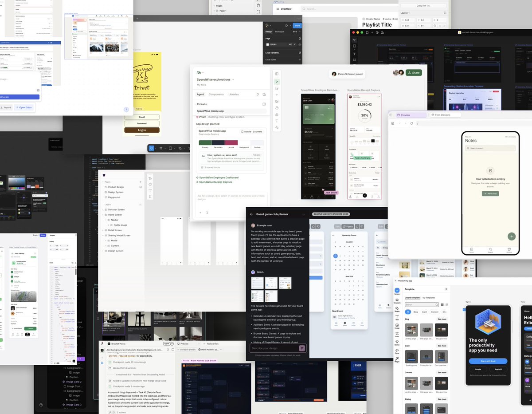Select the text tool in SpendWise toolbar
Image resolution: width=532 pixels, height=414 pixels.
pyautogui.click(x=277, y=121)
